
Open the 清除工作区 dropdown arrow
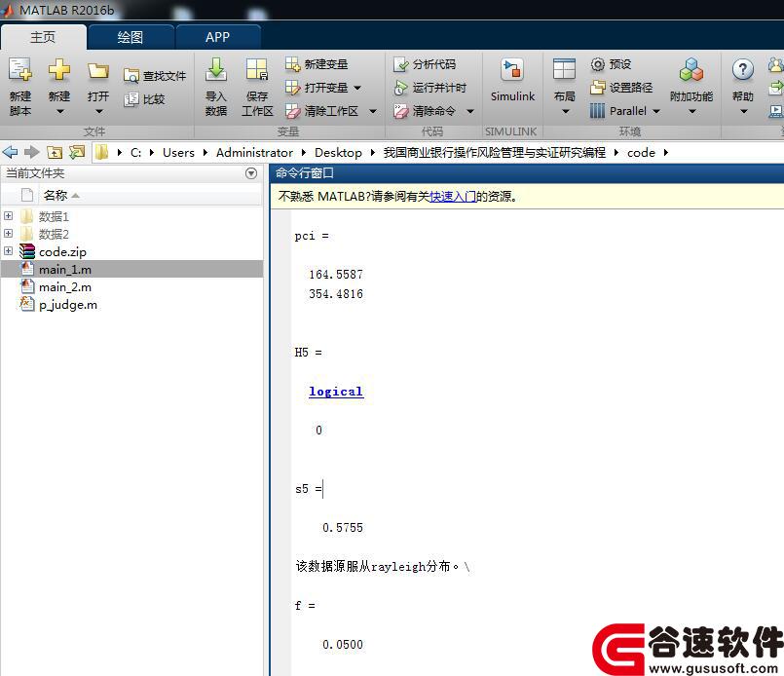click(x=373, y=111)
